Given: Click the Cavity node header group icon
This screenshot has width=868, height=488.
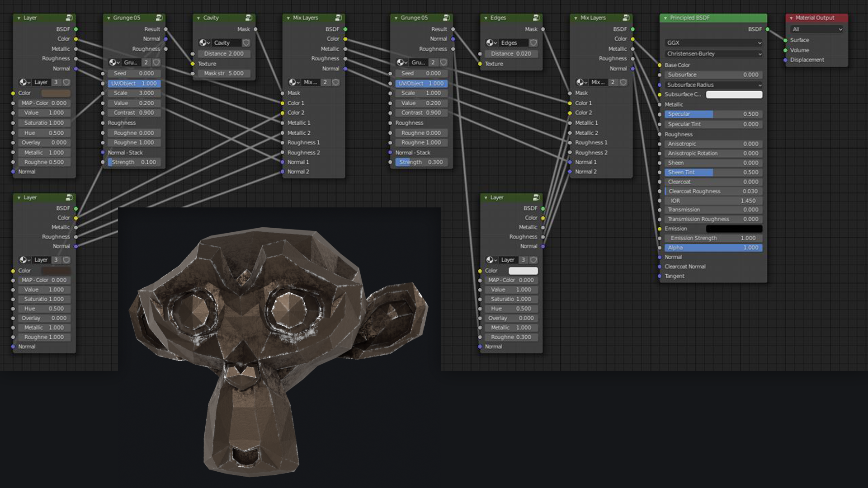Looking at the screenshot, I should (249, 18).
